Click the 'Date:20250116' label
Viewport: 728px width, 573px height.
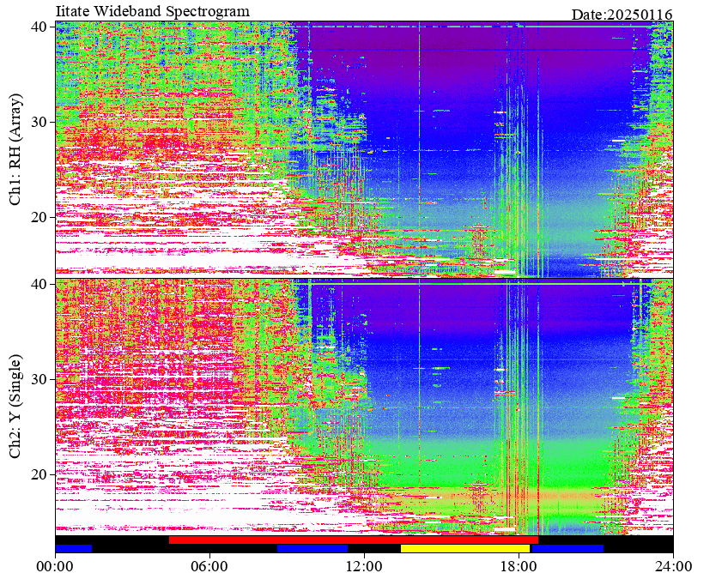[622, 15]
